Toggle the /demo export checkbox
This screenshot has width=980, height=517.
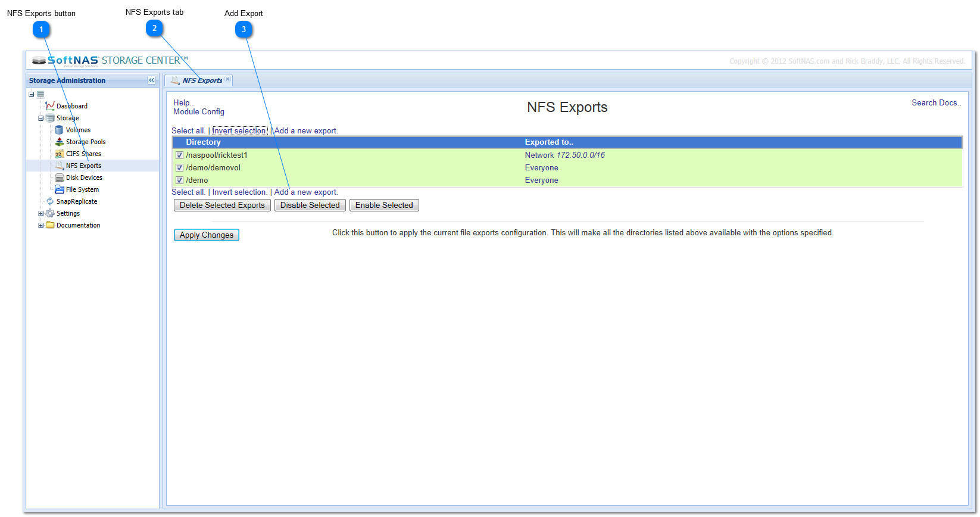[179, 180]
